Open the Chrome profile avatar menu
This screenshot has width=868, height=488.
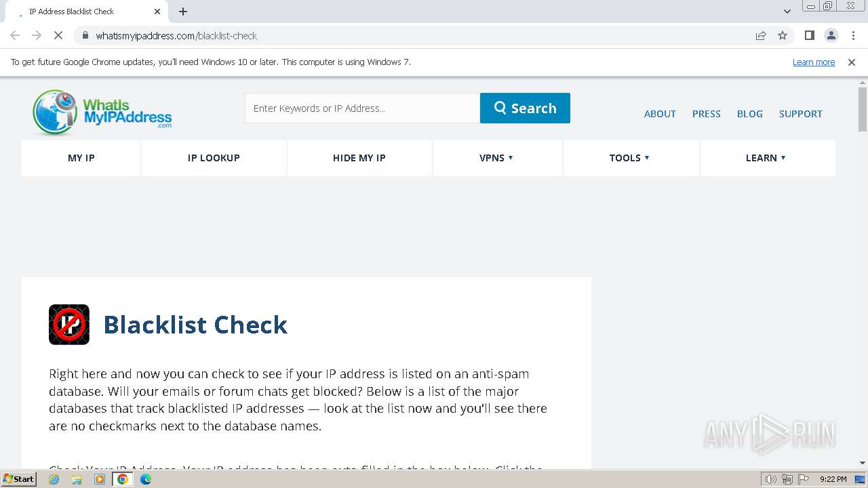pos(831,35)
